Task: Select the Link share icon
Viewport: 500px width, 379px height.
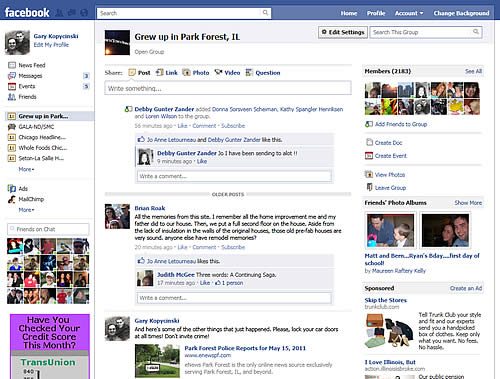Action: point(160,72)
